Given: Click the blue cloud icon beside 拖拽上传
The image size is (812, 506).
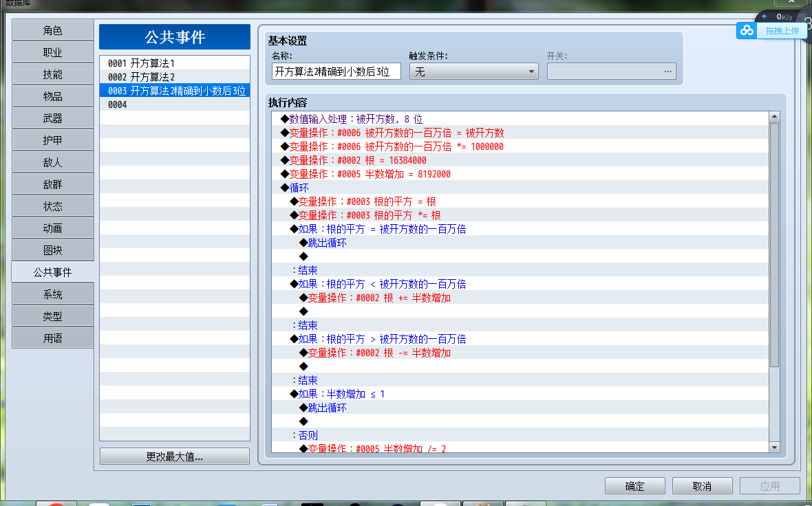Looking at the screenshot, I should [747, 30].
